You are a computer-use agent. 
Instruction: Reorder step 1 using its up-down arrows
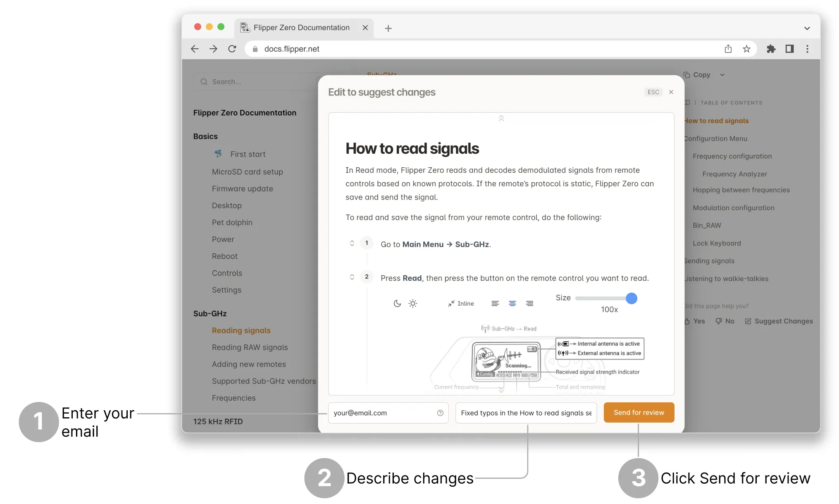(x=352, y=243)
